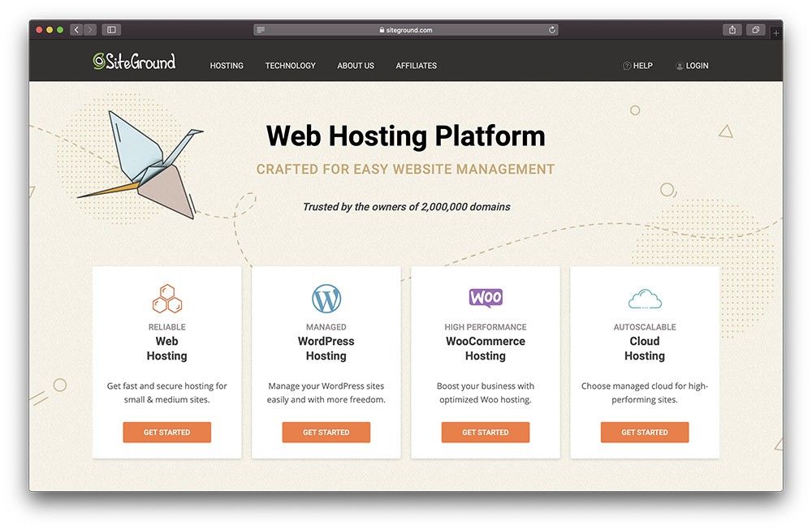The height and width of the screenshot is (530, 812).
Task: Click the cloud hosting icon
Action: pyautogui.click(x=645, y=299)
